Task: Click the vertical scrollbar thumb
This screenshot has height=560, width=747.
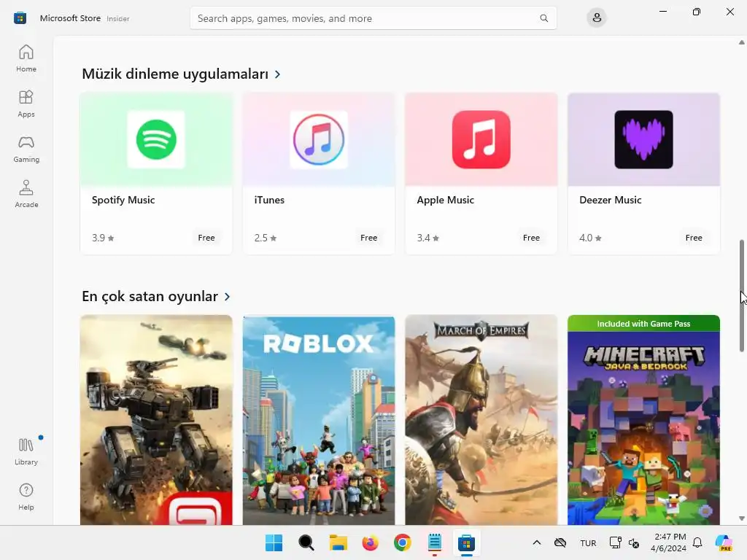Action: [x=742, y=296]
